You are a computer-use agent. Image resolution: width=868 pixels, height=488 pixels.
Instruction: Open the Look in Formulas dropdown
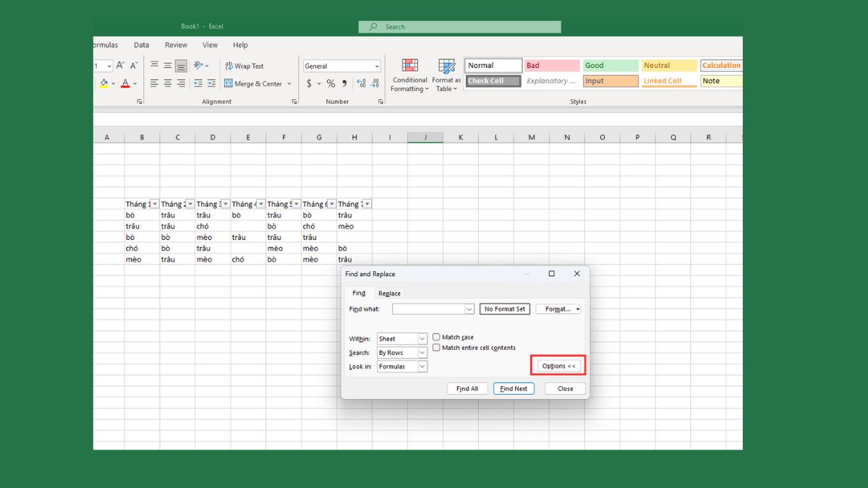coord(423,366)
